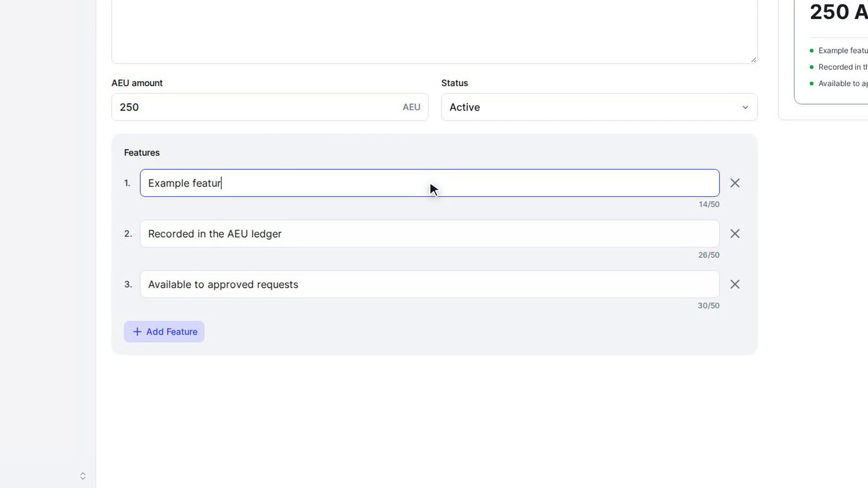Click the AEU unit suffix in amount field
The height and width of the screenshot is (488, 868).
[x=411, y=107]
